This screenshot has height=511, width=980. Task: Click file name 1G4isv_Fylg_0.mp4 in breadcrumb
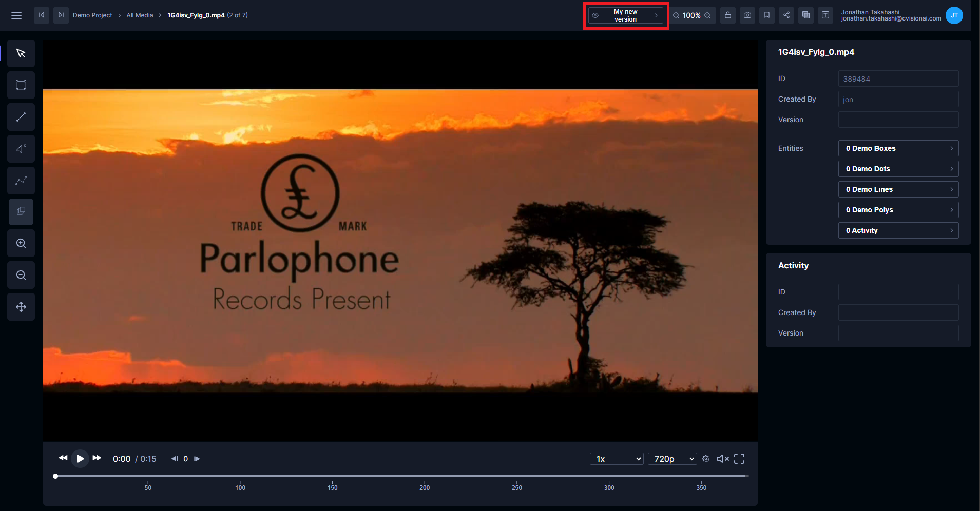point(196,15)
